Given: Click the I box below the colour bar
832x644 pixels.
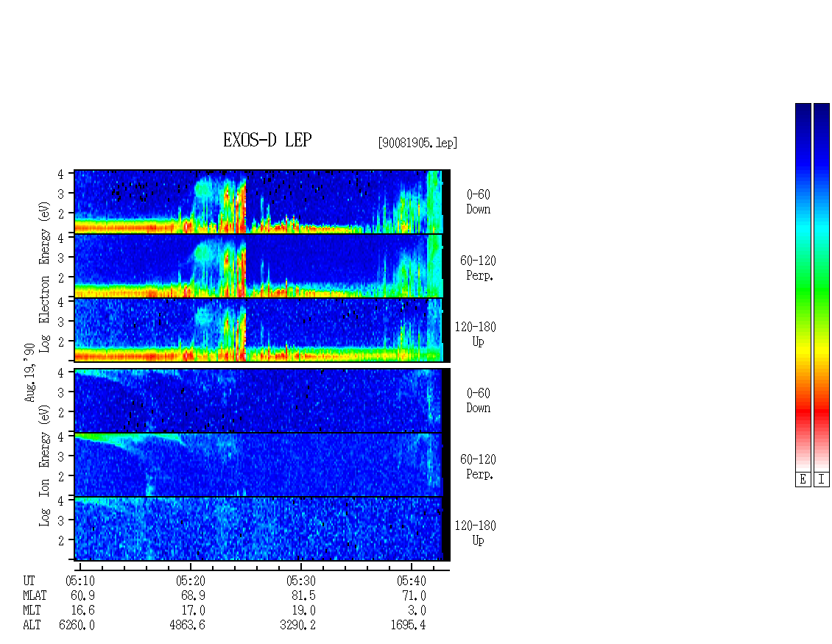Looking at the screenshot, I should coord(822,480).
